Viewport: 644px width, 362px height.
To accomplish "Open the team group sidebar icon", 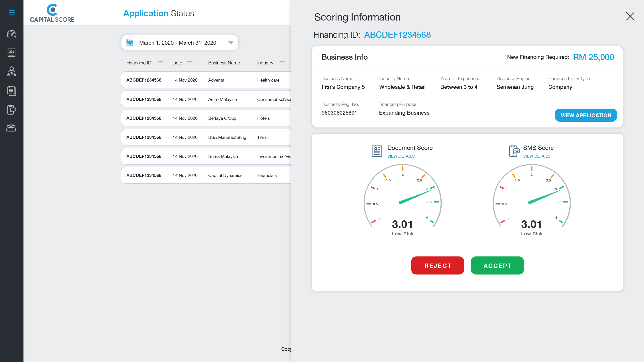I will [11, 128].
